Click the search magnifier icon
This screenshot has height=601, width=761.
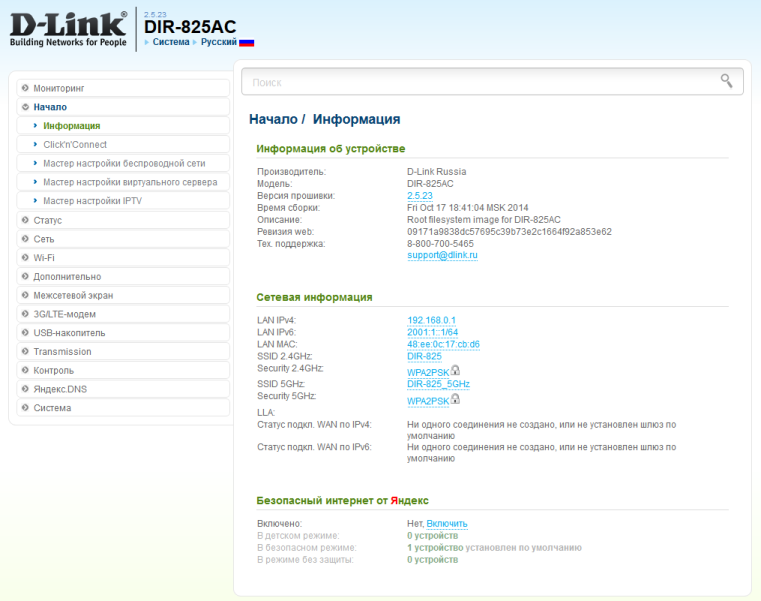pos(726,81)
